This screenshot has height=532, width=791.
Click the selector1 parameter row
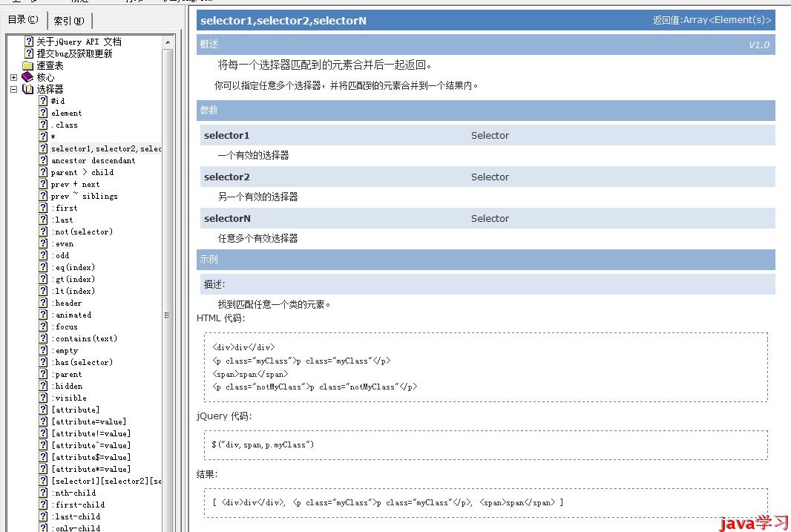pyautogui.click(x=488, y=135)
